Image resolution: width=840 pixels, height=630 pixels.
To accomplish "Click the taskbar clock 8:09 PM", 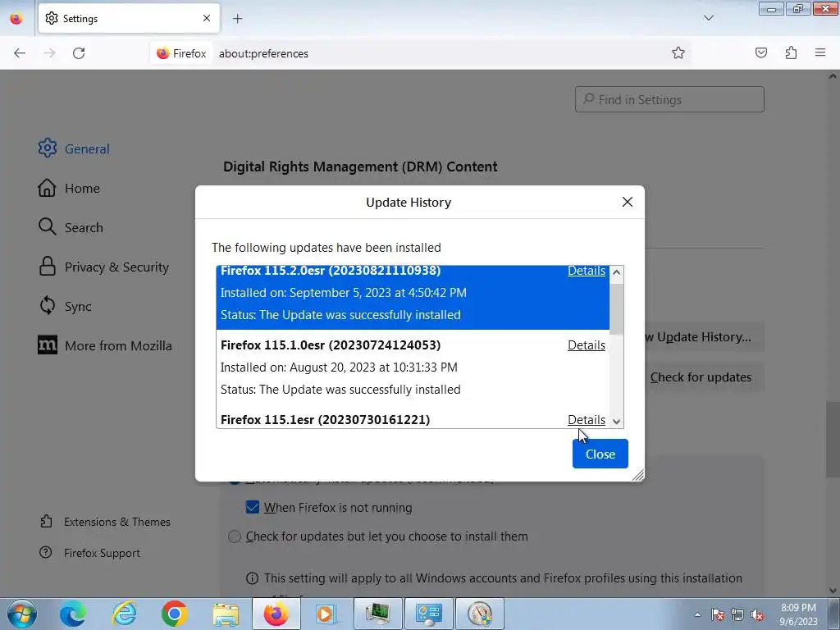I will coord(798,614).
